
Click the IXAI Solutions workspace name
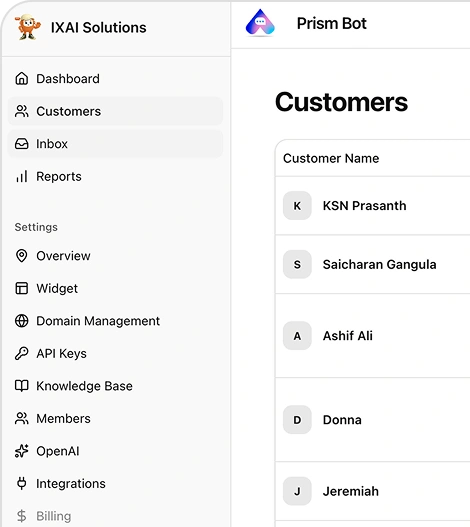[x=99, y=28]
